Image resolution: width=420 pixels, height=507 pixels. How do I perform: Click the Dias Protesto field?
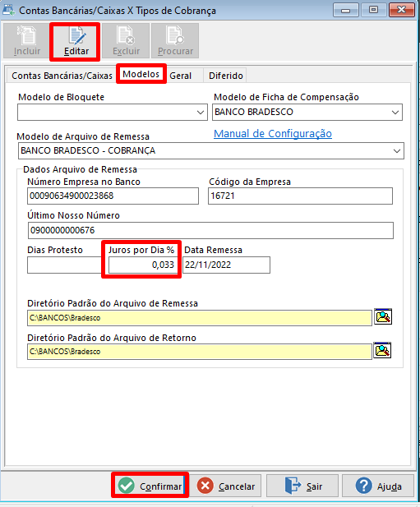click(65, 265)
